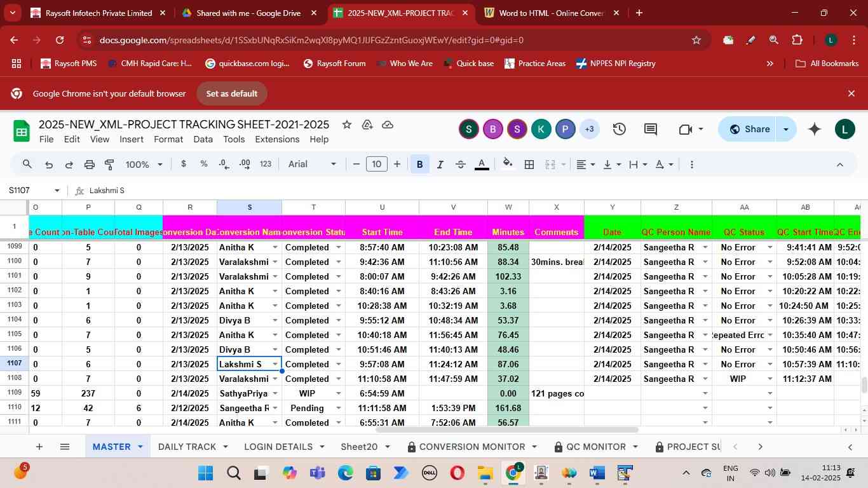Open the Borders tool

tap(529, 165)
